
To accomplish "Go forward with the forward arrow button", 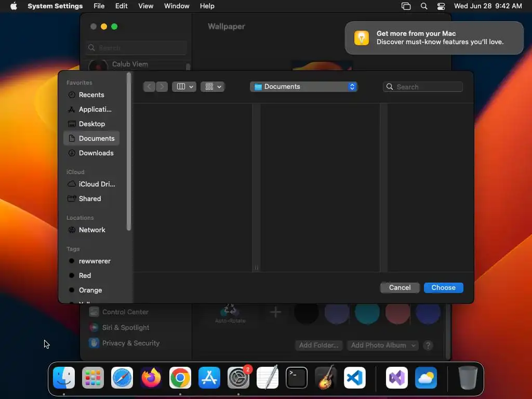I will click(x=162, y=87).
